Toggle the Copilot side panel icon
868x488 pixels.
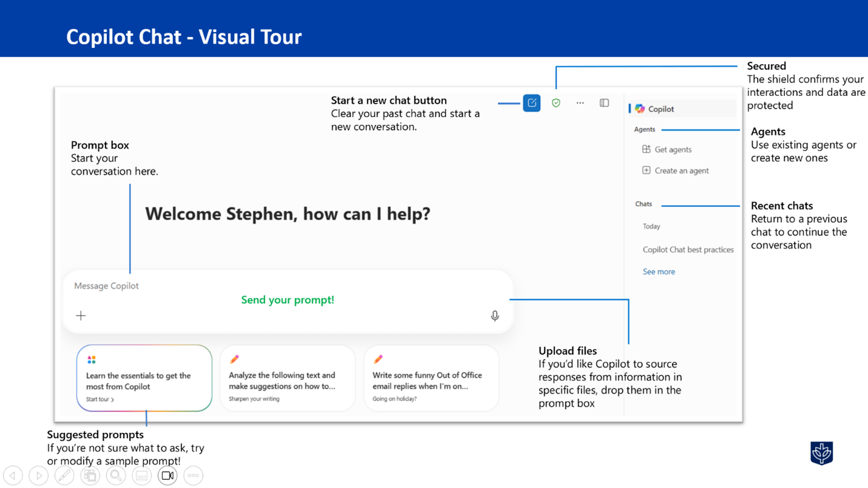[x=604, y=103]
